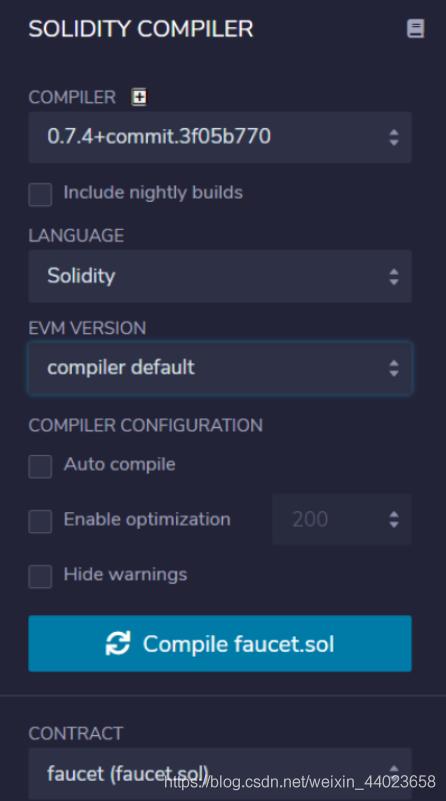The width and height of the screenshot is (446, 801).
Task: Click arrows icon on compiler version selector
Action: pyautogui.click(x=393, y=137)
